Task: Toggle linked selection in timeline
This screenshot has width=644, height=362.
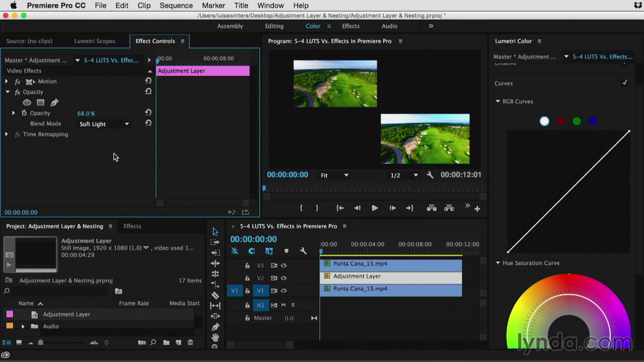Action: coord(269,251)
